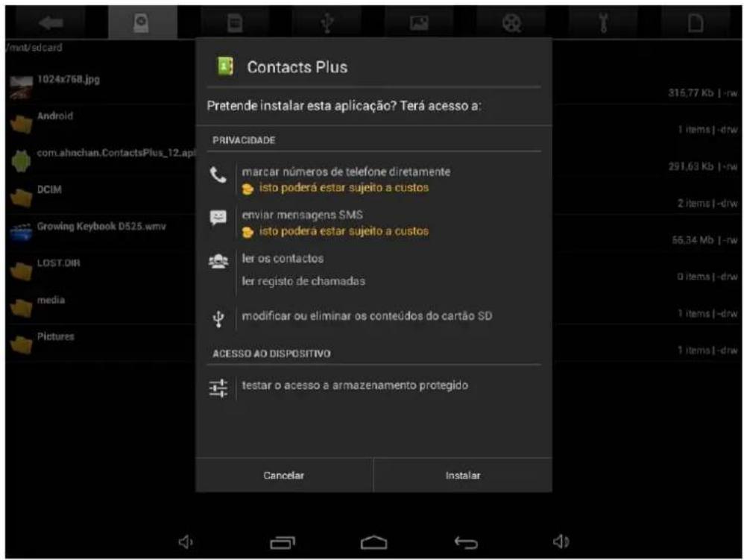This screenshot has height=560, width=744.
Task: Tap the 315,77 Kb file size entry
Action: pos(703,93)
